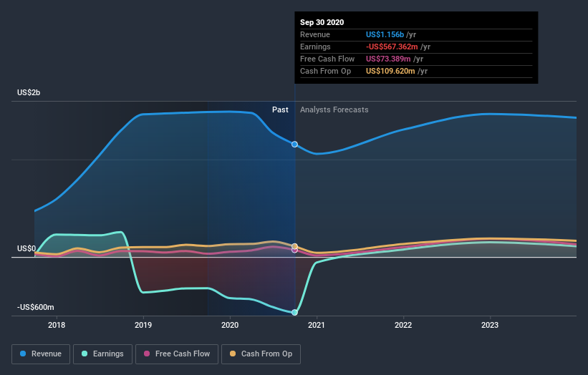Select the Cash From Op orange data point
Image resolution: width=588 pixels, height=375 pixels.
tap(295, 246)
